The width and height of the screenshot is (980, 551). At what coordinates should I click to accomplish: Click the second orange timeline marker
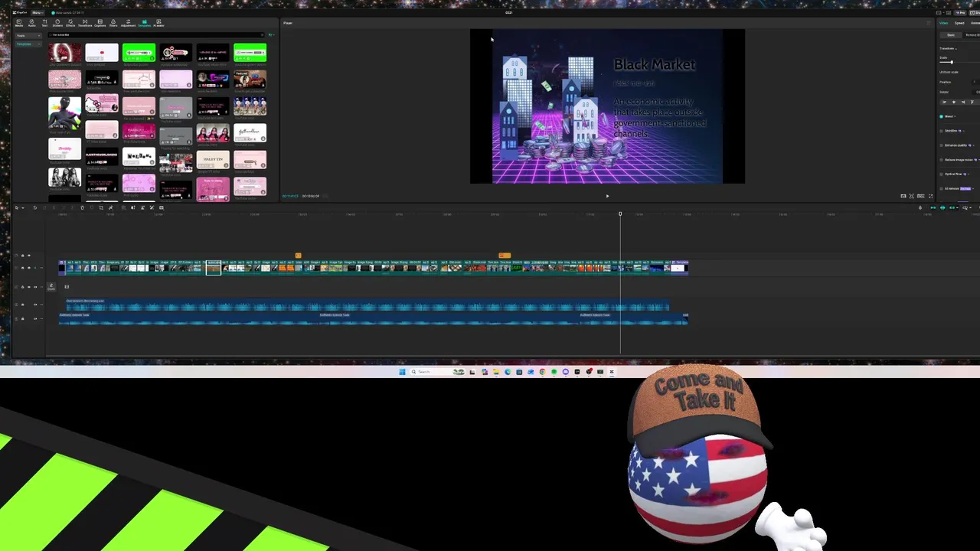click(504, 256)
